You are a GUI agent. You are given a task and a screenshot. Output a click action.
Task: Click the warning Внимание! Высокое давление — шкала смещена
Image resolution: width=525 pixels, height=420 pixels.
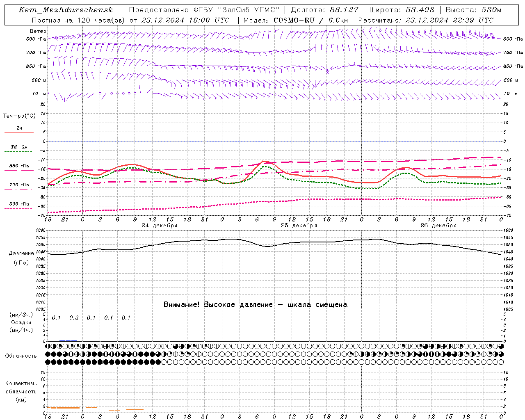click(256, 305)
